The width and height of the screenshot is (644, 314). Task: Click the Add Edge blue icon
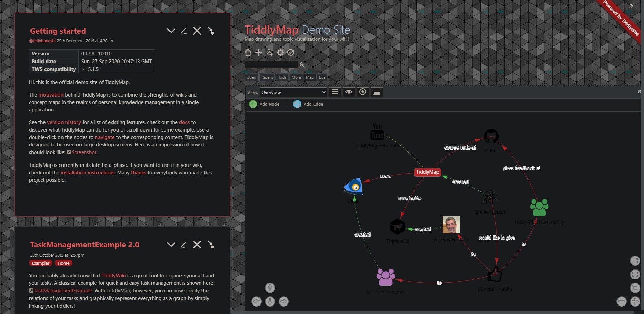pyautogui.click(x=297, y=104)
